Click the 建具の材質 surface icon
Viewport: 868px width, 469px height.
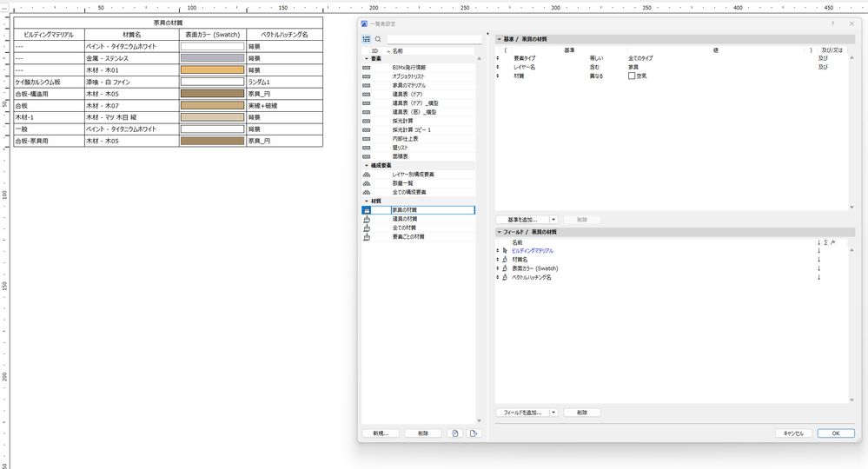[367, 219]
